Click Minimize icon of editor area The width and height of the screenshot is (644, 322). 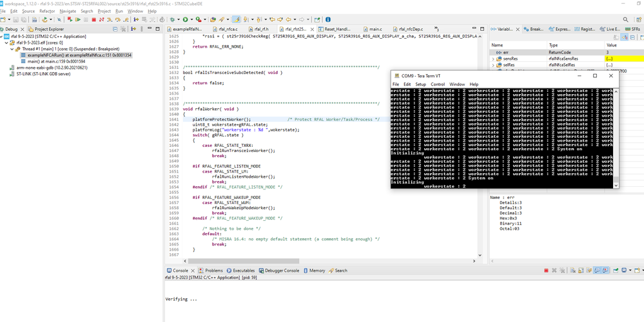[x=474, y=29]
